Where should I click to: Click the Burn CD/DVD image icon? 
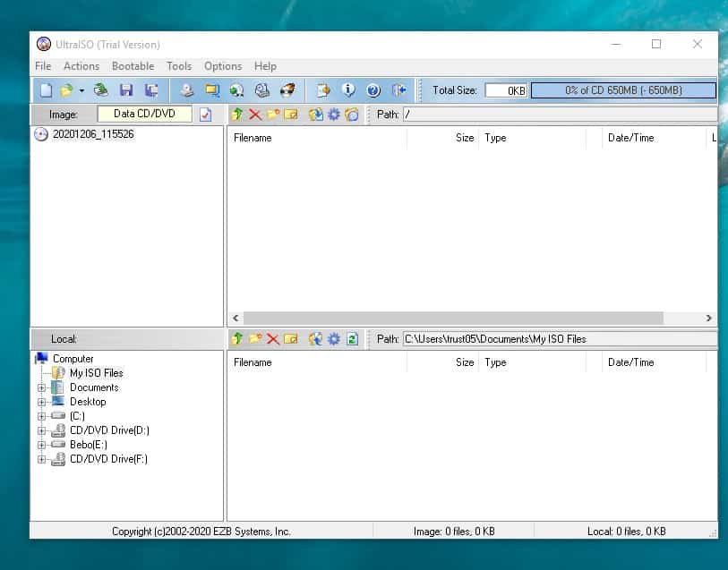(x=287, y=90)
